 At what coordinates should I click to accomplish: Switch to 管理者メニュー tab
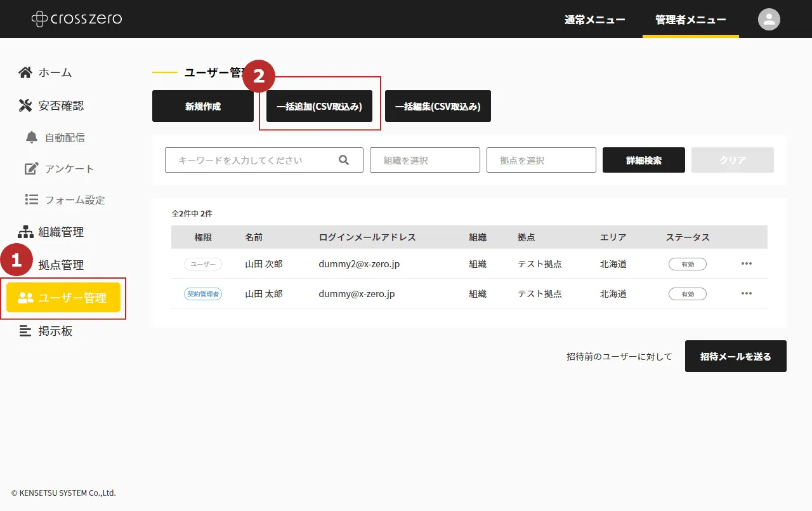691,20
